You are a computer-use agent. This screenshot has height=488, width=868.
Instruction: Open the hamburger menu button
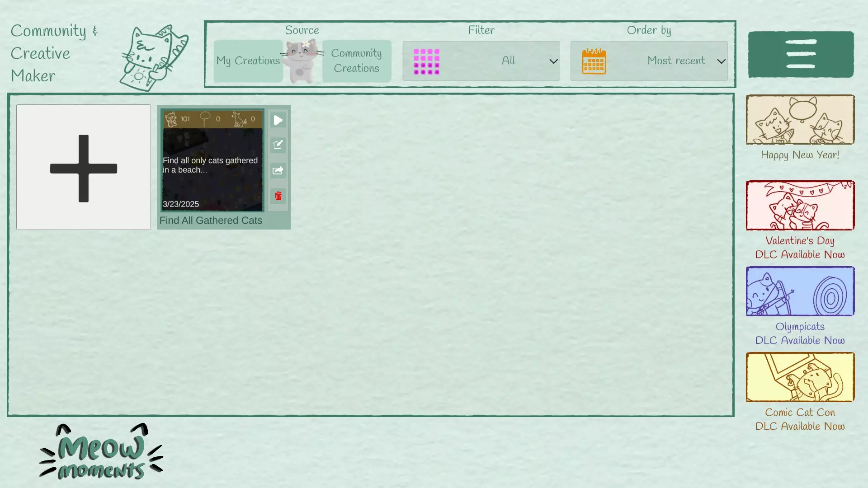tap(801, 54)
